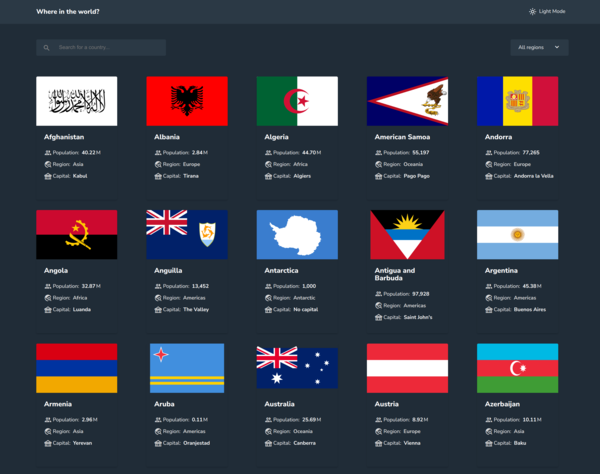
Task: Click Afghanistan's region globe icon
Action: pos(48,165)
